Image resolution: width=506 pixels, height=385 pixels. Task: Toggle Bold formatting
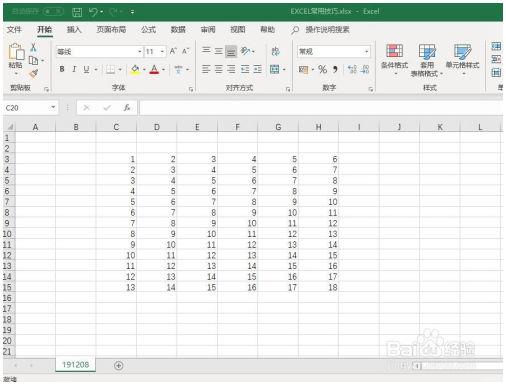coord(62,69)
